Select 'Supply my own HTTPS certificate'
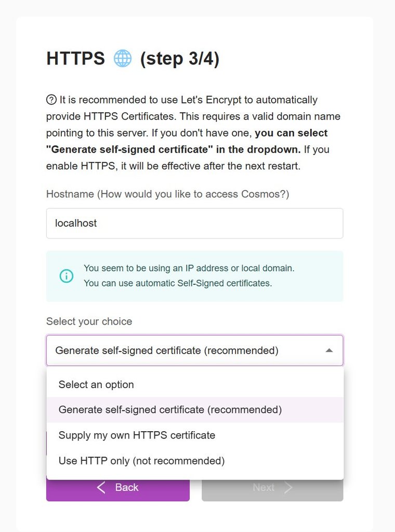The height and width of the screenshot is (532, 395). click(195, 435)
